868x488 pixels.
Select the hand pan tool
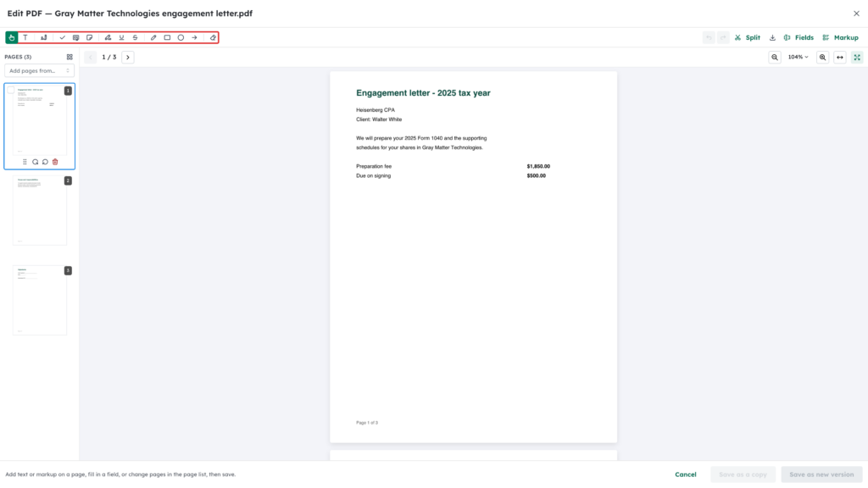(x=12, y=37)
